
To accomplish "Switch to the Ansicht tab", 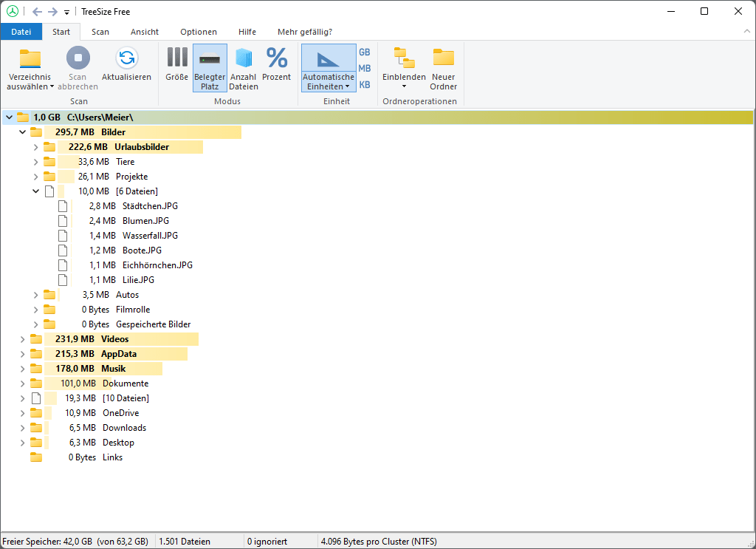I will click(145, 32).
